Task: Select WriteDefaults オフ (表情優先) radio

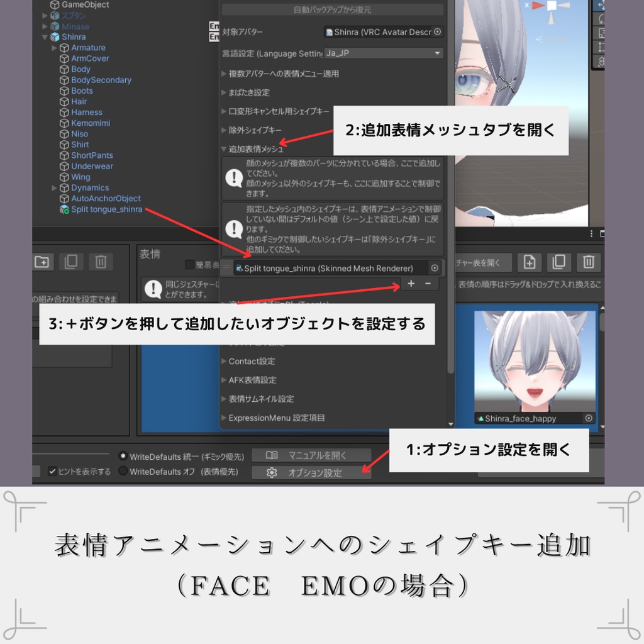Action: (x=123, y=470)
